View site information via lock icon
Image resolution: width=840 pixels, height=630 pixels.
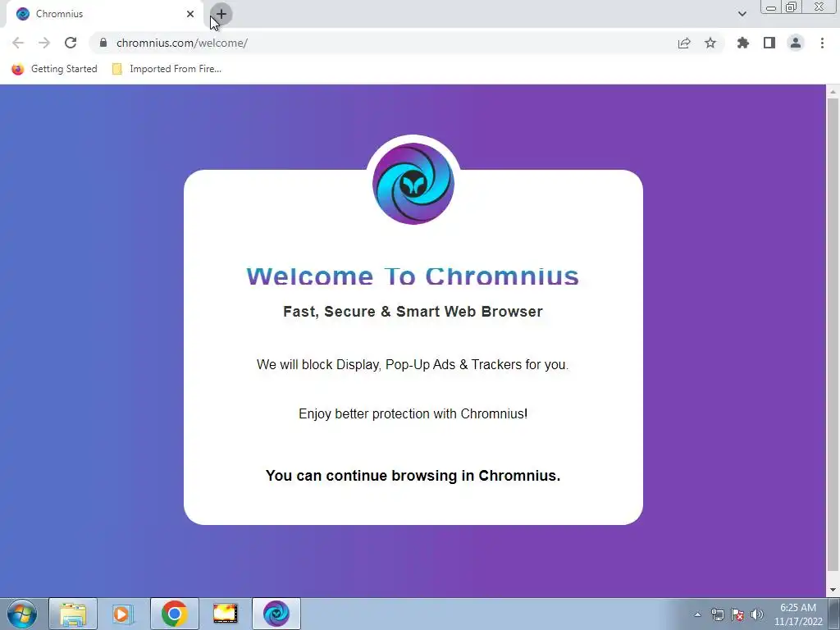(x=103, y=43)
